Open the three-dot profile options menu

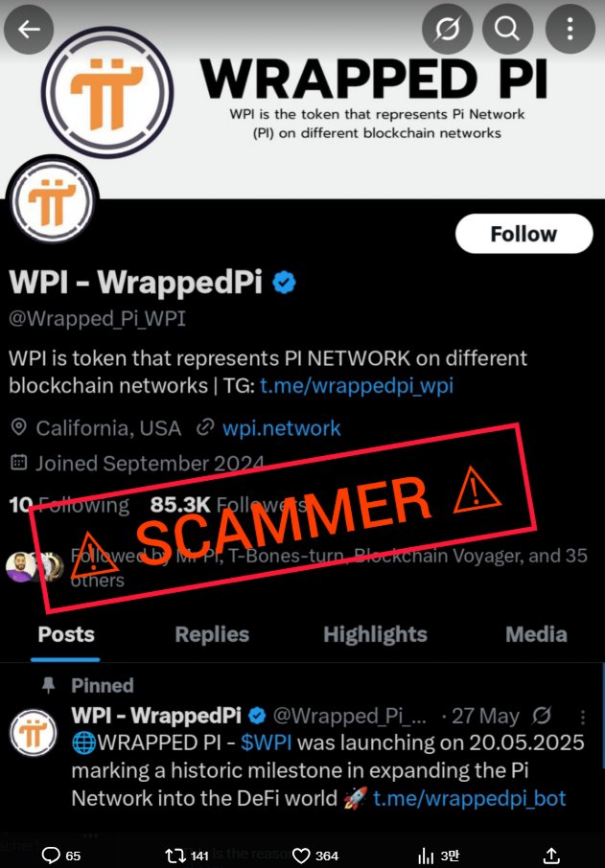[570, 29]
